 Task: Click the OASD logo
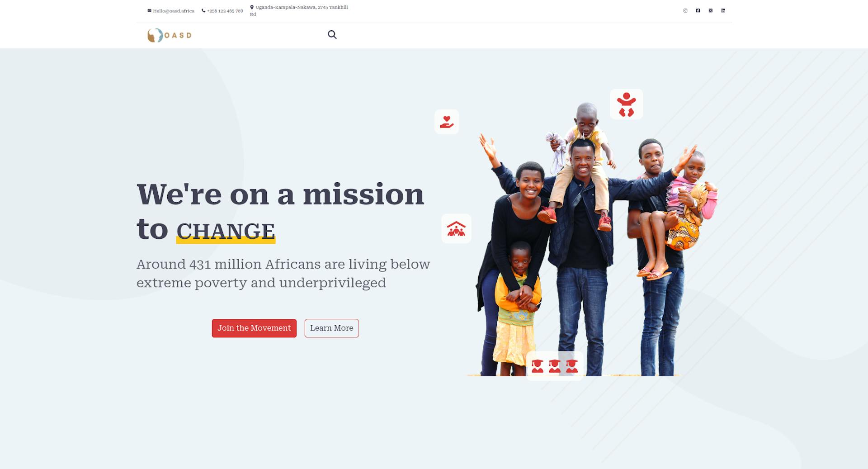(x=170, y=35)
